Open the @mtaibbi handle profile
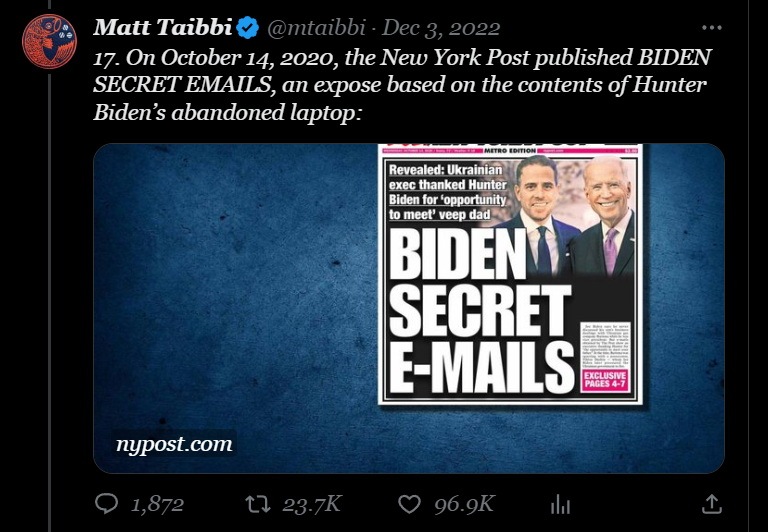 point(316,28)
